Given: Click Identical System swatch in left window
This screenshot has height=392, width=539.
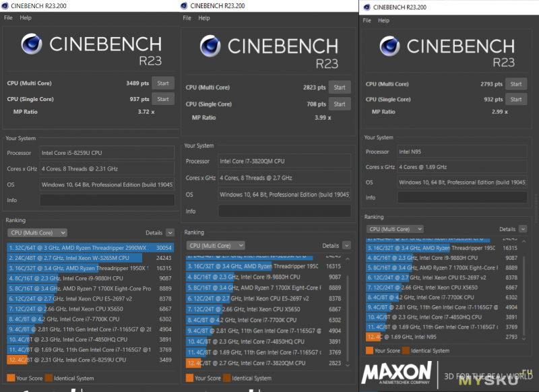Looking at the screenshot, I should [49, 378].
